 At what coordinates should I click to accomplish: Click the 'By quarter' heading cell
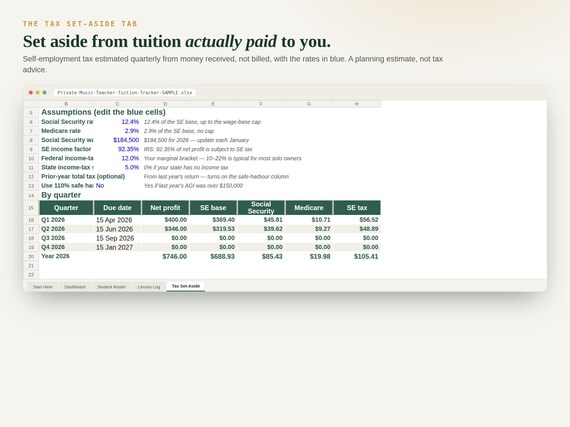click(x=61, y=195)
